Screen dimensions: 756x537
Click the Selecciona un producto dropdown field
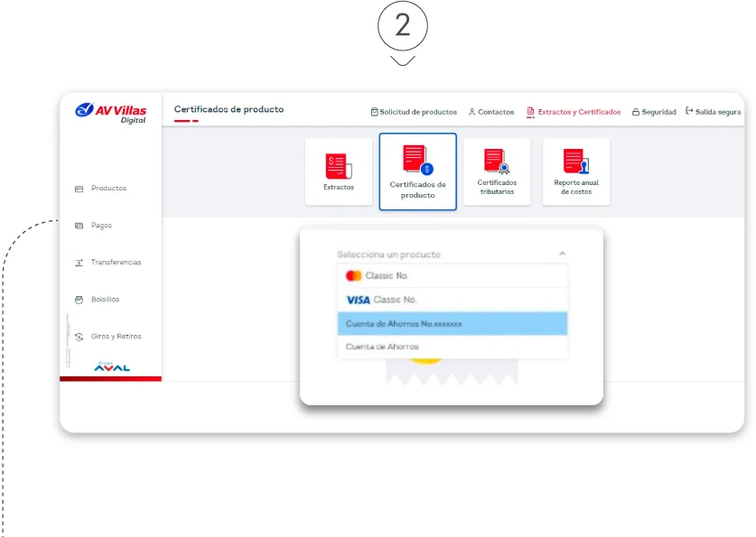point(443,255)
